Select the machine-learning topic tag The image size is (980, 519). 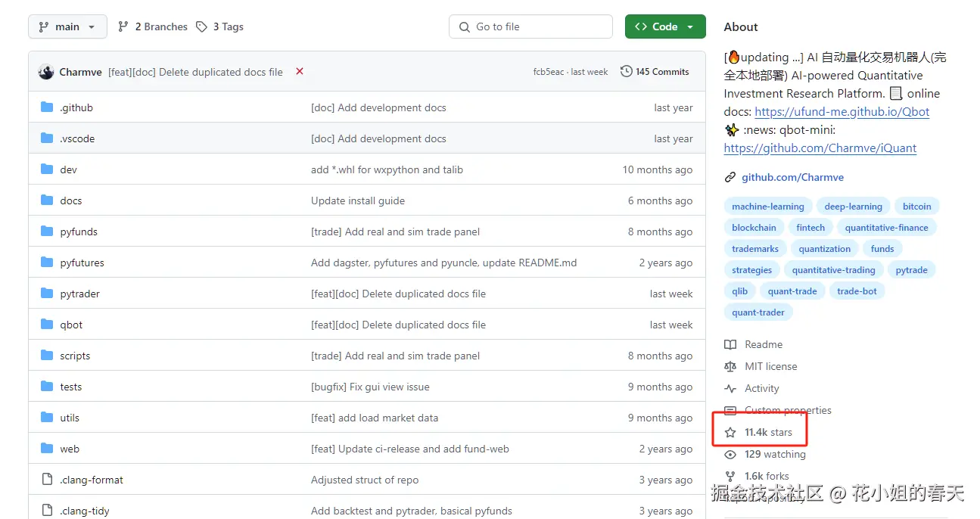coord(768,207)
